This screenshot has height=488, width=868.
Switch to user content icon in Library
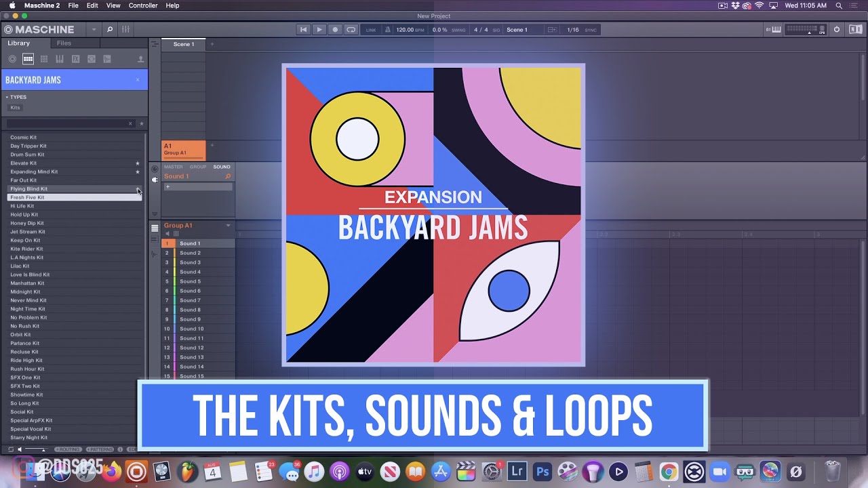[140, 60]
